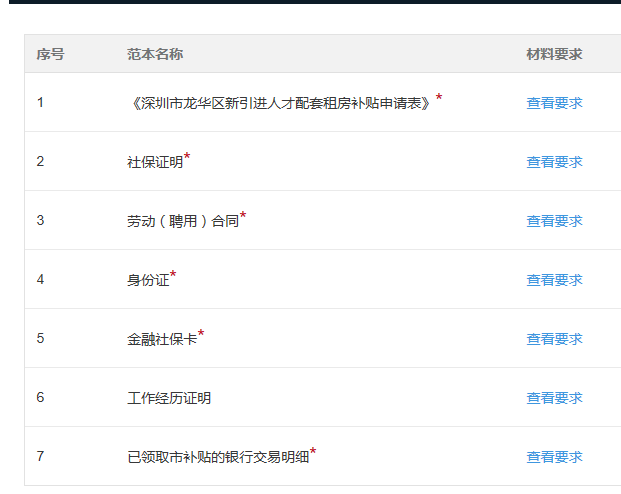View requirements for 劳动（聘用）合同

pyautogui.click(x=554, y=221)
